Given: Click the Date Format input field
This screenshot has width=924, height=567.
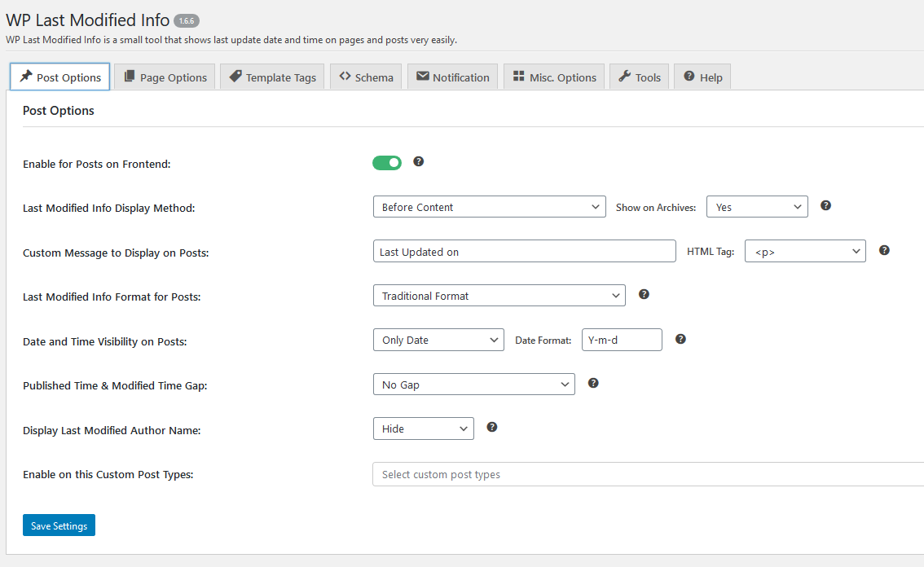Looking at the screenshot, I should pyautogui.click(x=622, y=340).
